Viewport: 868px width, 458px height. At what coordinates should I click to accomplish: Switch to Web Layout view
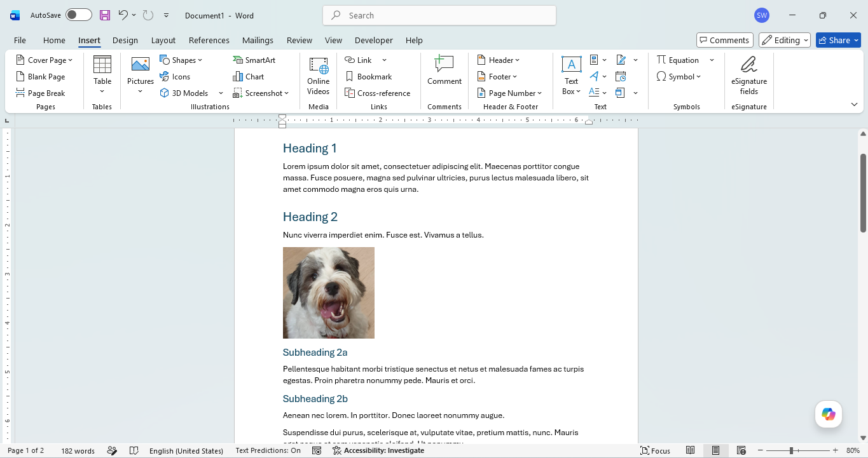741,451
